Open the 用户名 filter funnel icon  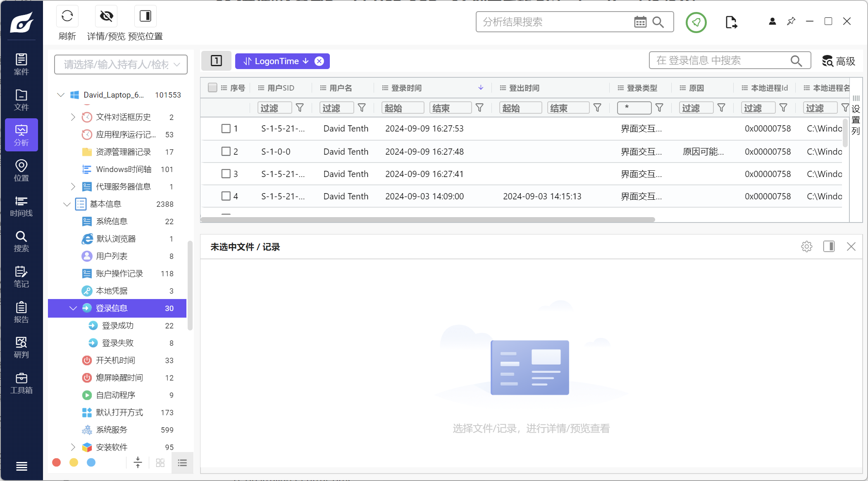(x=362, y=108)
